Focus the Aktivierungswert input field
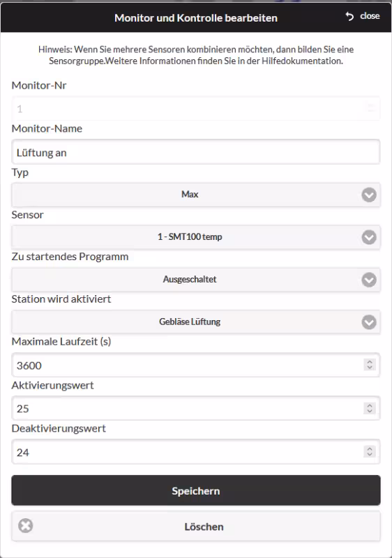 coord(196,408)
